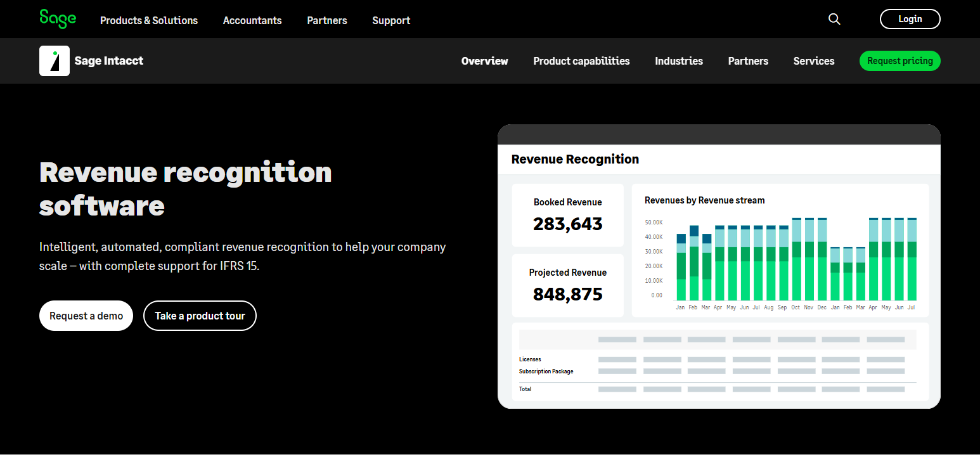Click Take a product tour button
Image resolution: width=980 pixels, height=464 pixels.
[200, 316]
